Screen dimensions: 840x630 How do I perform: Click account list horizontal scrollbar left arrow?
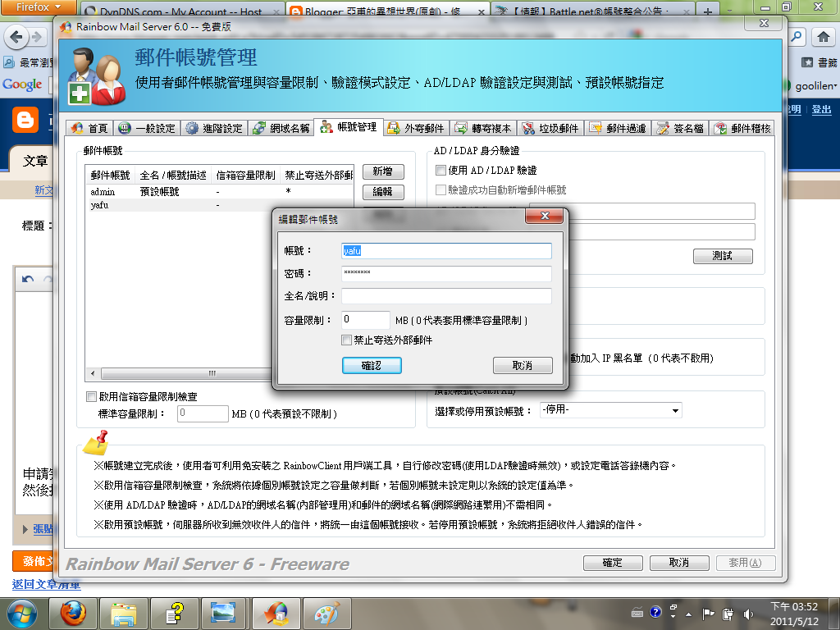click(x=93, y=373)
